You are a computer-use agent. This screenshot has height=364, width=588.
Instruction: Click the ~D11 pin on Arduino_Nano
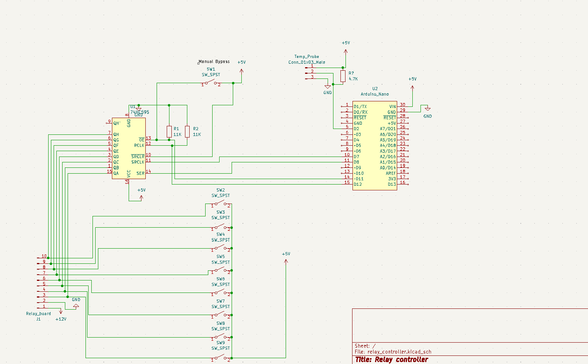click(x=347, y=179)
